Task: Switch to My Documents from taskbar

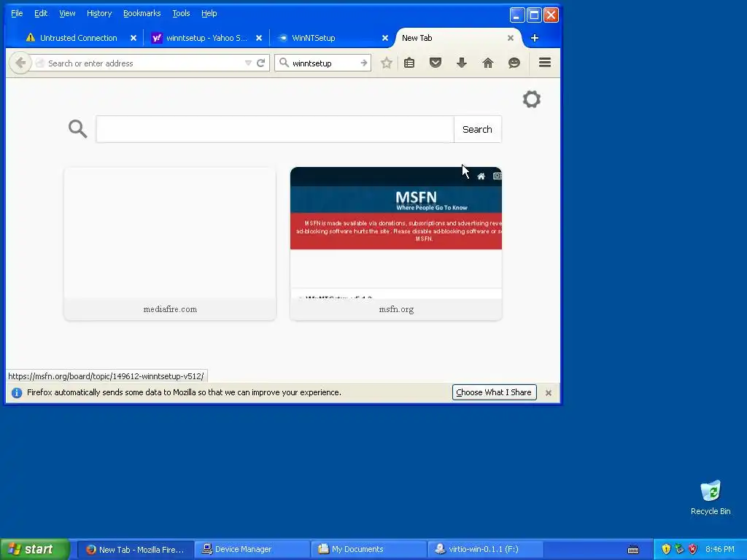Action: tap(368, 550)
